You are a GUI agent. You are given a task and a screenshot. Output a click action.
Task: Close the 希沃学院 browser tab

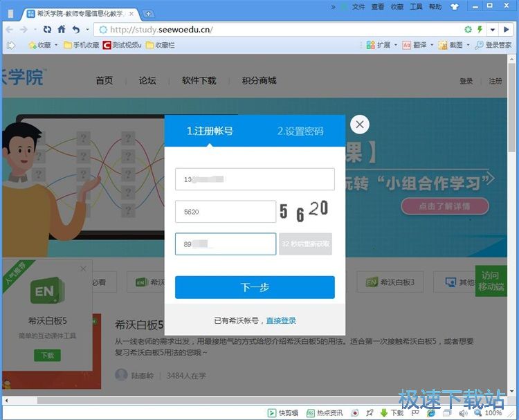pyautogui.click(x=131, y=14)
